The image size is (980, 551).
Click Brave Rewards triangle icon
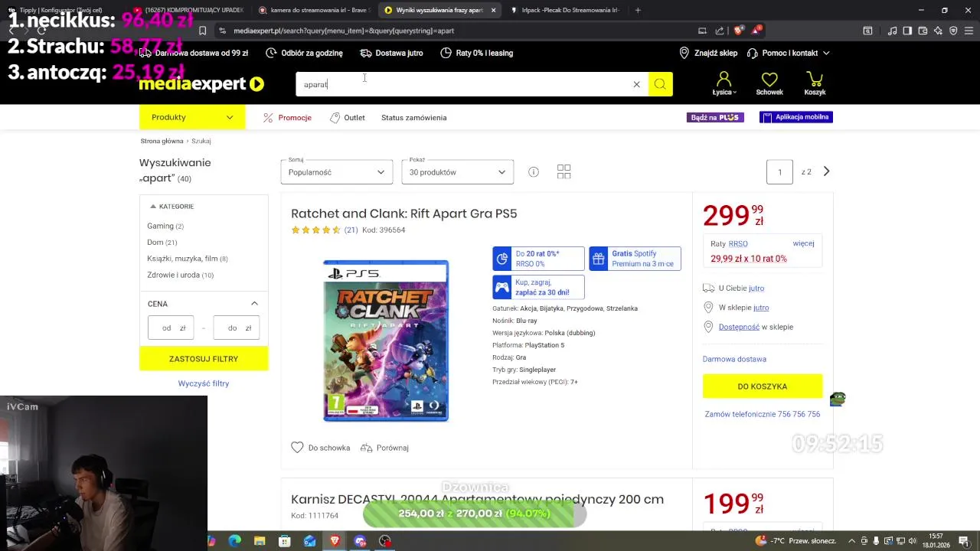(x=756, y=31)
